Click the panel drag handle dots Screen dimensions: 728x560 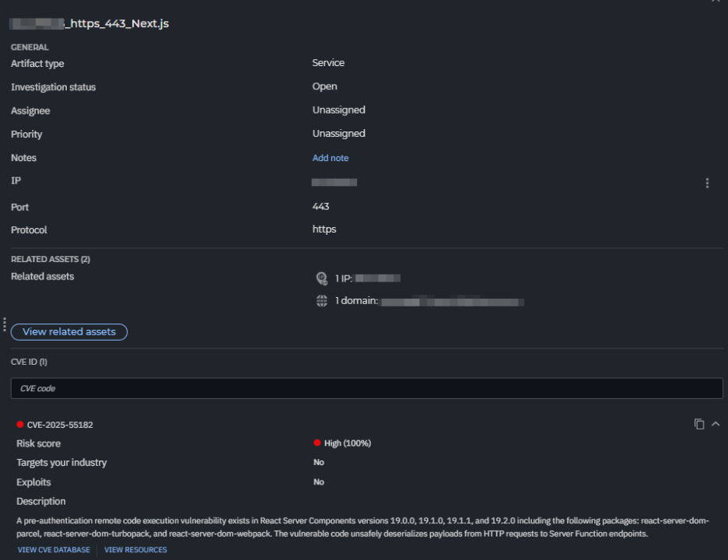pyautogui.click(x=4, y=324)
